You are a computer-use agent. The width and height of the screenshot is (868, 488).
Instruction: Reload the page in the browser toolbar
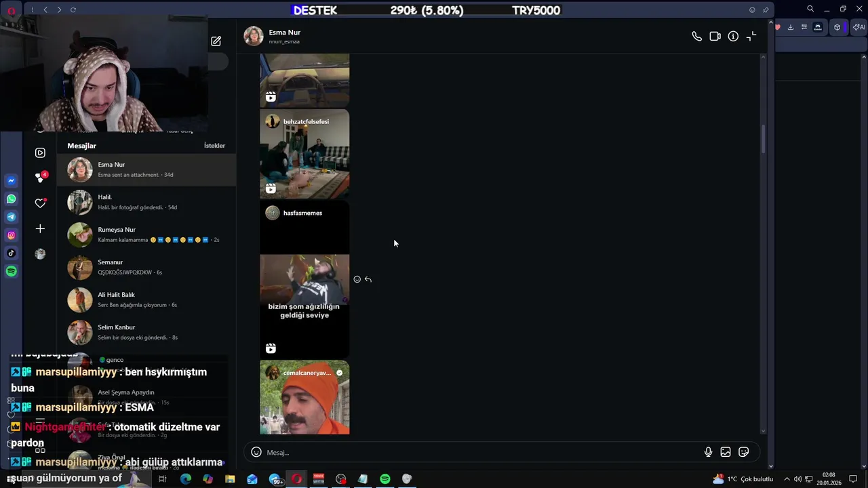tap(73, 10)
